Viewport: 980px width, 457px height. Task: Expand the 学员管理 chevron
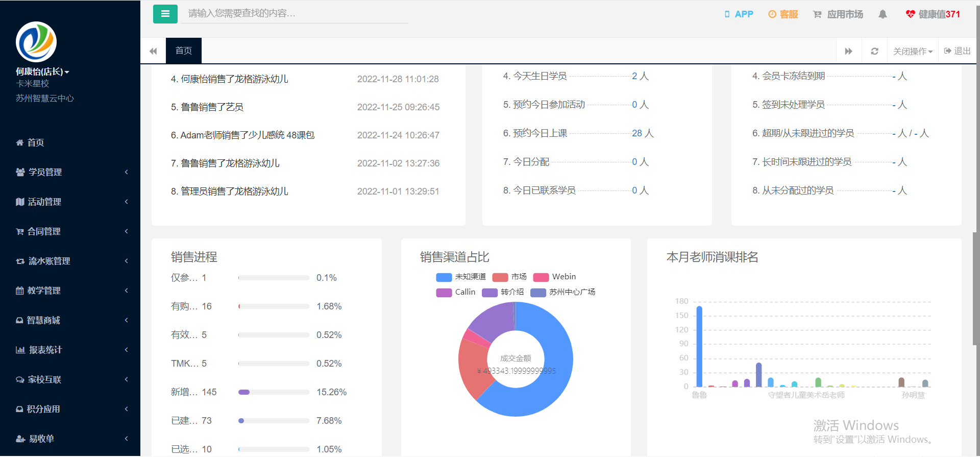(x=126, y=172)
